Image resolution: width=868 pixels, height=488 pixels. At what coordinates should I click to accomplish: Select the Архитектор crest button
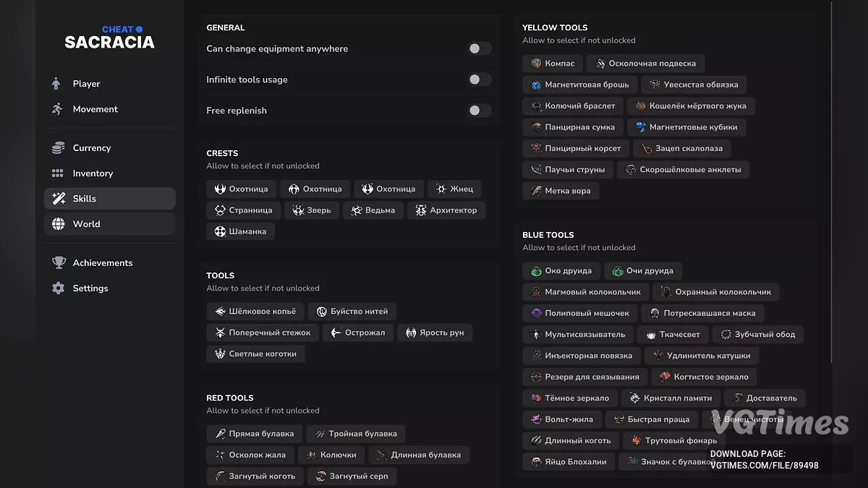pyautogui.click(x=446, y=210)
